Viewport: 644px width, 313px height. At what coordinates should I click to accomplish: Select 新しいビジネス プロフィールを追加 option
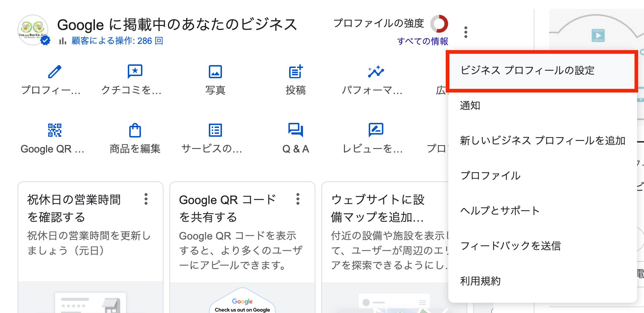pyautogui.click(x=543, y=141)
